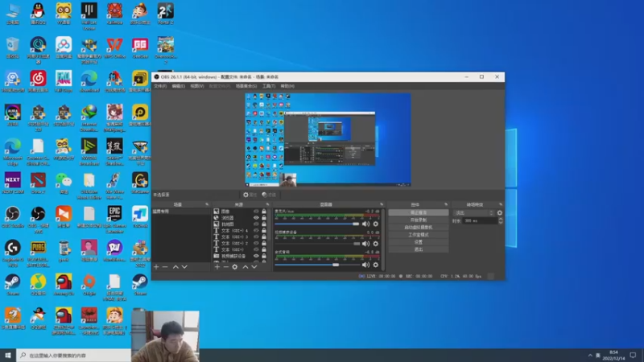The width and height of the screenshot is (644, 362).
Task: Open Settings from Controls panel
Action: [x=418, y=242]
